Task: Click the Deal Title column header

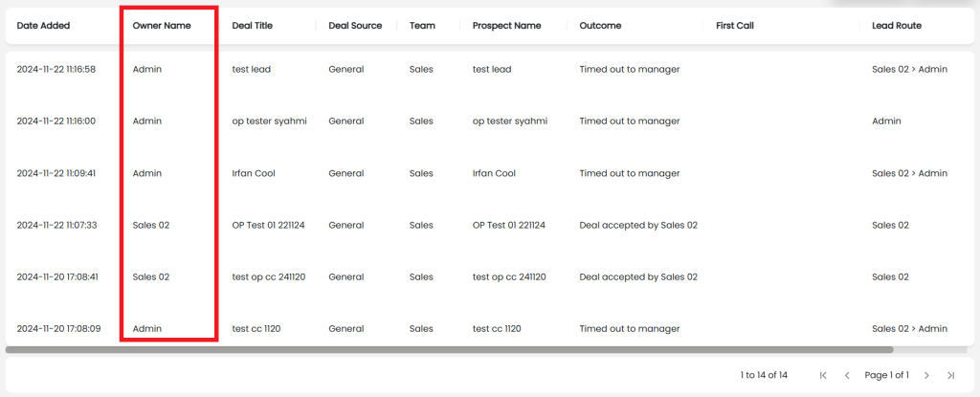Action: coord(252,26)
